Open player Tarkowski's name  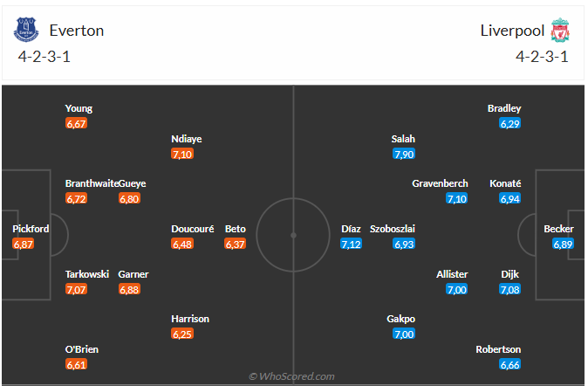pos(87,274)
